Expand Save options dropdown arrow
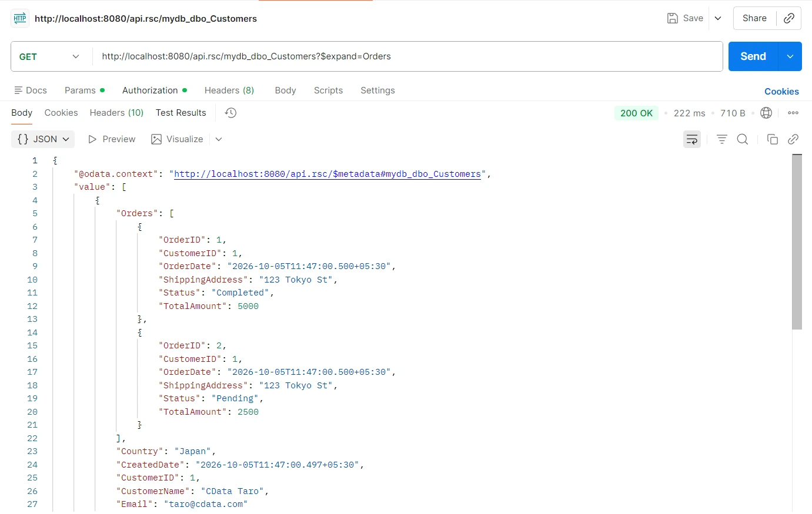This screenshot has width=812, height=514. click(718, 18)
